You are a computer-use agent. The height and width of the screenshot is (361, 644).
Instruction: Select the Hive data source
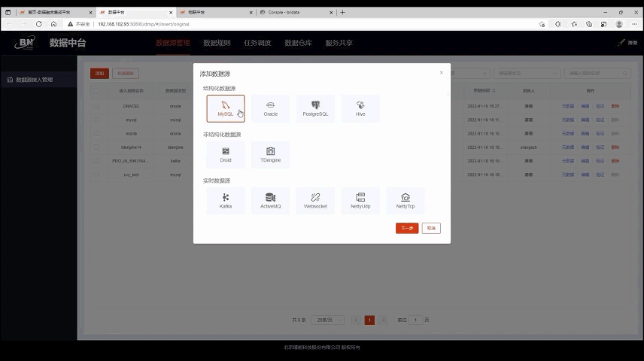(x=360, y=108)
